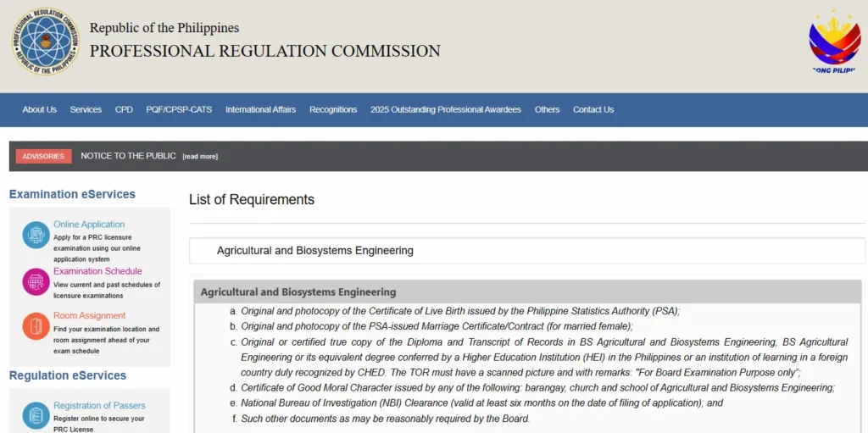Click requirement a about Certificate of Live Birth
Viewport: 868px width, 433px height.
tap(460, 311)
